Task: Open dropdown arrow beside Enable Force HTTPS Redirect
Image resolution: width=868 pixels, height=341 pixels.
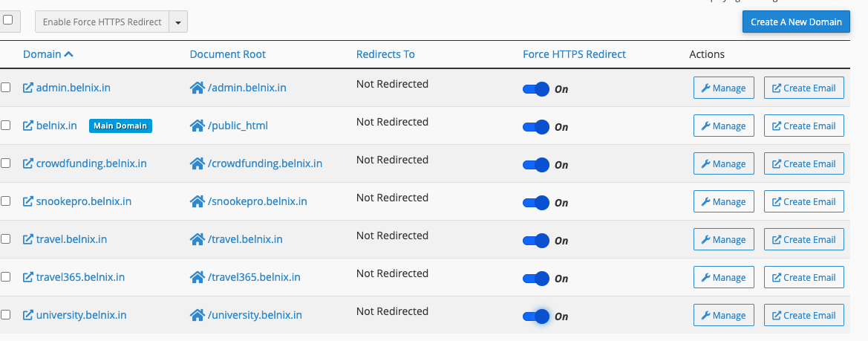Action: click(178, 22)
